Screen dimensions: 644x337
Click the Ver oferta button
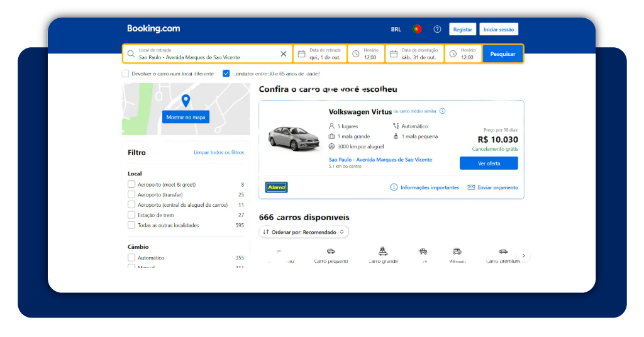[489, 163]
